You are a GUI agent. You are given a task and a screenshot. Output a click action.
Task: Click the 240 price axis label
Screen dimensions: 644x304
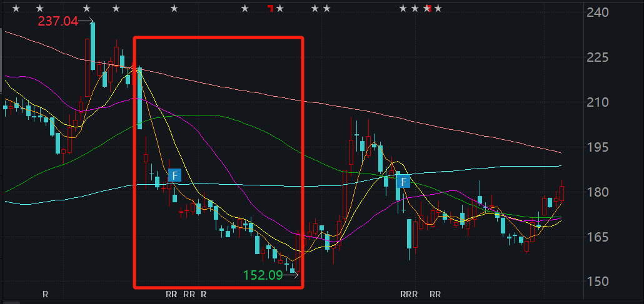click(598, 12)
